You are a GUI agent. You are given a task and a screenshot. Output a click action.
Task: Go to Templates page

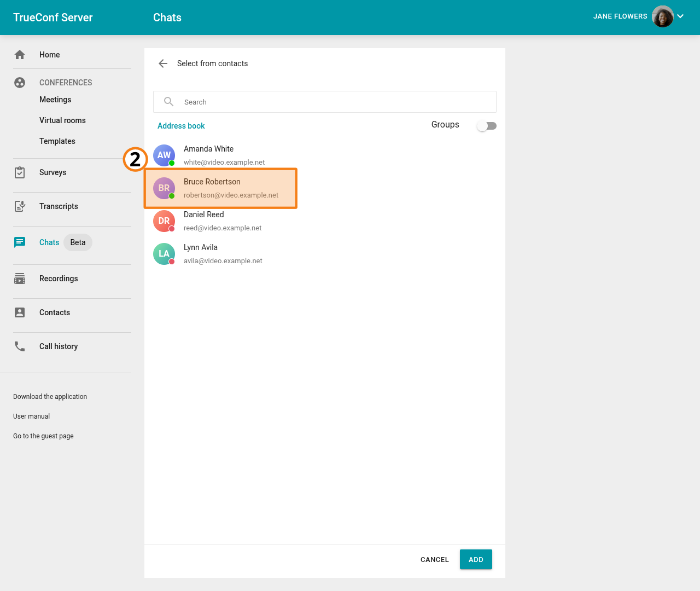[57, 141]
